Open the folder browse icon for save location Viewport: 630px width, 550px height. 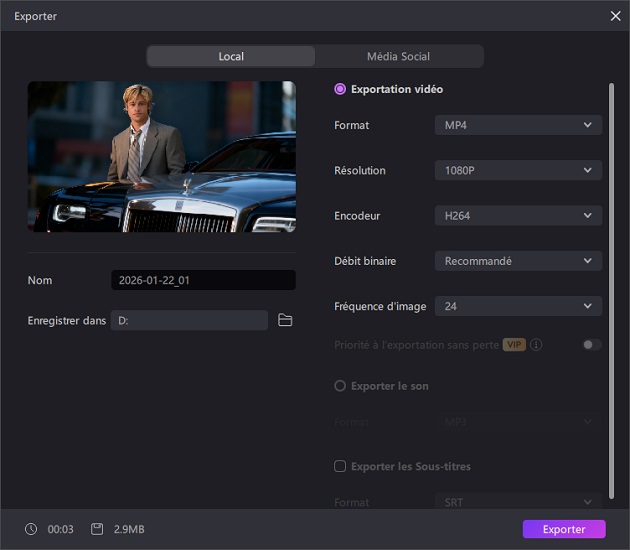point(285,320)
